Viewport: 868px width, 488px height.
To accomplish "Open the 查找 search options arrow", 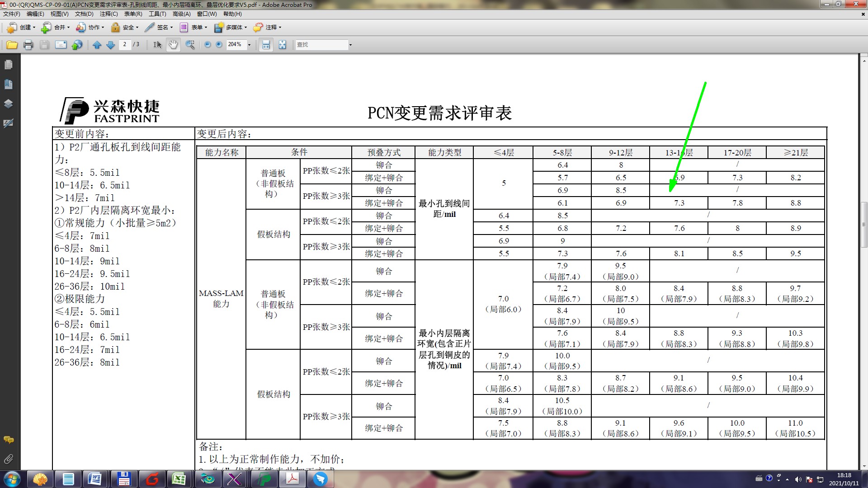I will [x=350, y=45].
